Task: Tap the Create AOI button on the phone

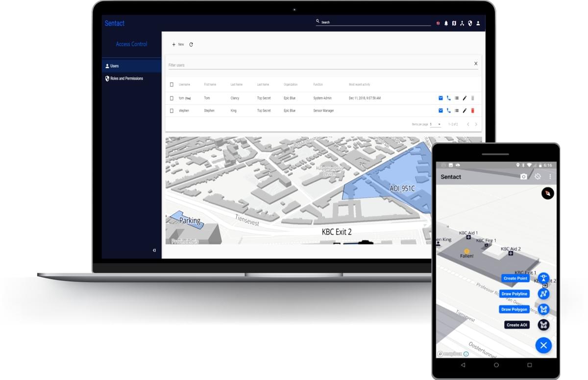Action: click(x=516, y=324)
